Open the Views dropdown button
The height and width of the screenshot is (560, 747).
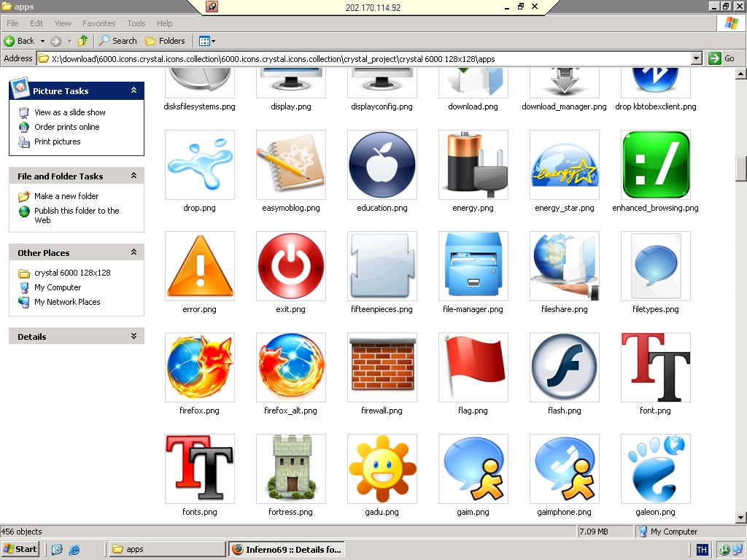pyautogui.click(x=206, y=41)
